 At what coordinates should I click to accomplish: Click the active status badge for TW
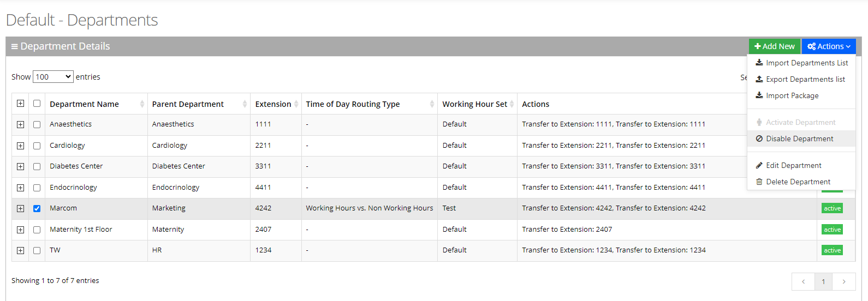tap(832, 250)
